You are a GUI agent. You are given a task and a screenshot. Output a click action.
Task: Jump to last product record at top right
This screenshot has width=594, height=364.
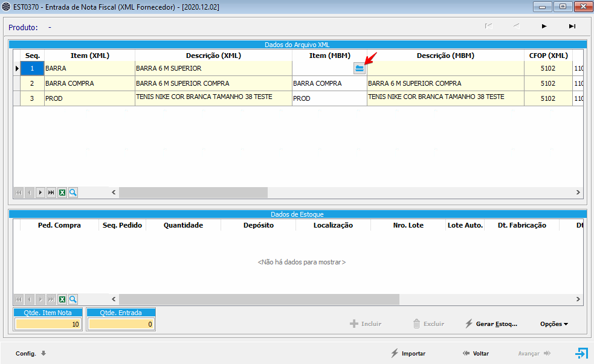click(x=572, y=26)
